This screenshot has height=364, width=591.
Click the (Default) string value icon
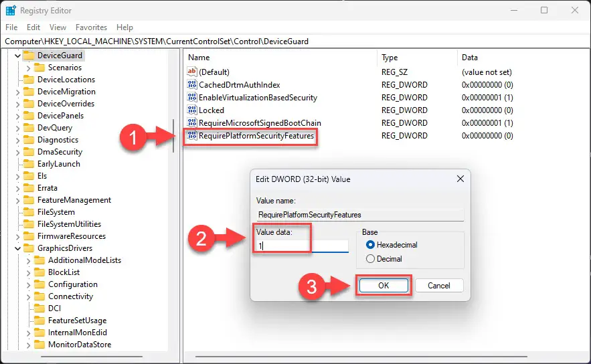pos(192,72)
